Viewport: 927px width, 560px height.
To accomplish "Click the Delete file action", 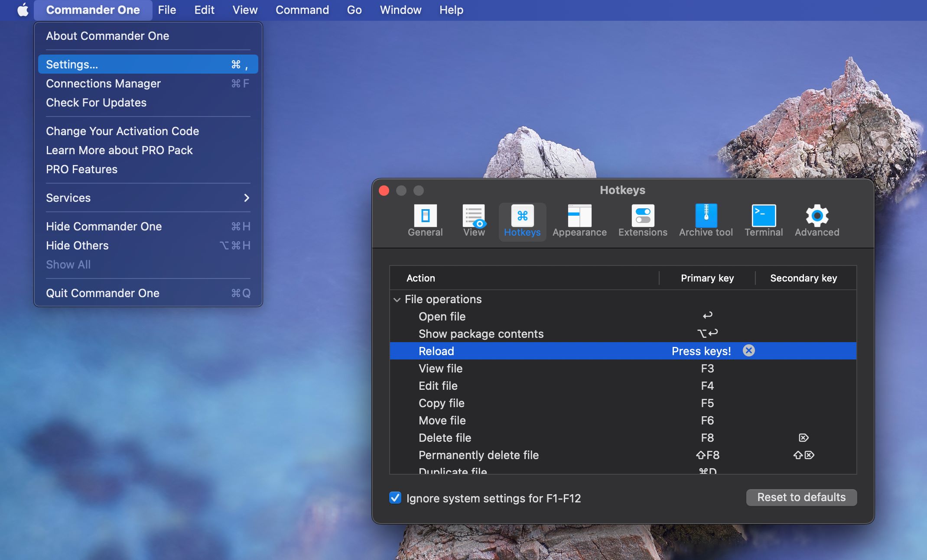I will 445,437.
